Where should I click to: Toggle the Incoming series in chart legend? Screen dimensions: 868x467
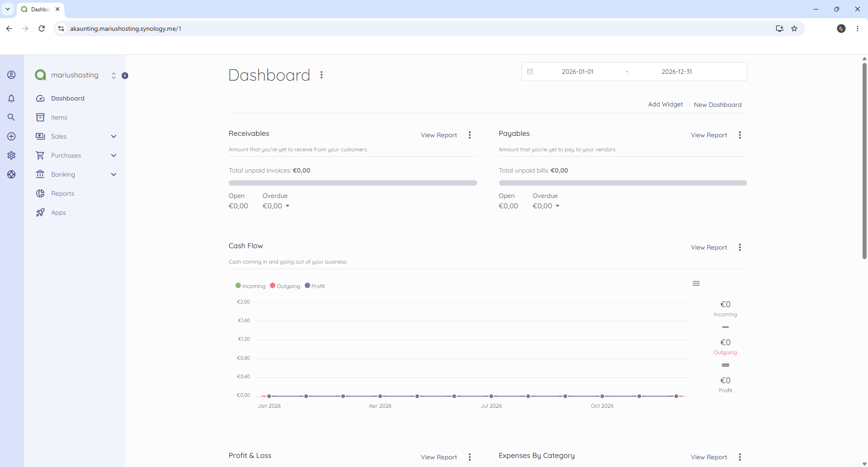[x=250, y=286]
